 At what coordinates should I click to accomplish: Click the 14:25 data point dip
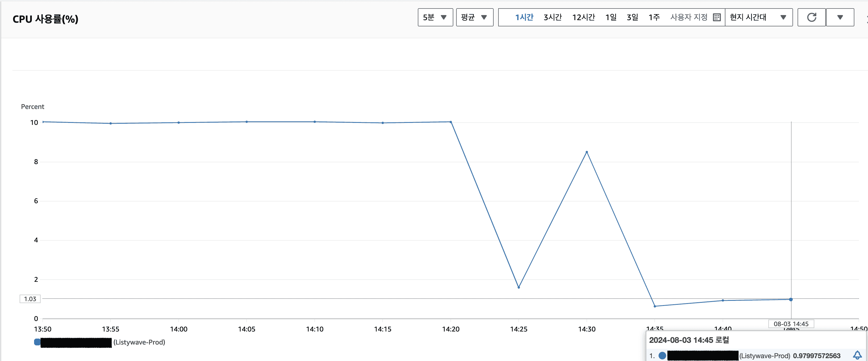tap(519, 287)
